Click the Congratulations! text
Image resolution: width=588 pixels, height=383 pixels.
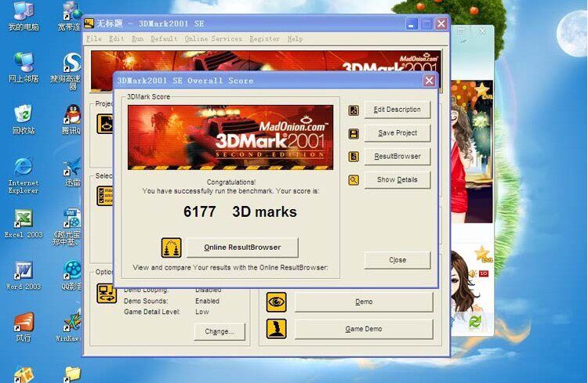coord(231,182)
